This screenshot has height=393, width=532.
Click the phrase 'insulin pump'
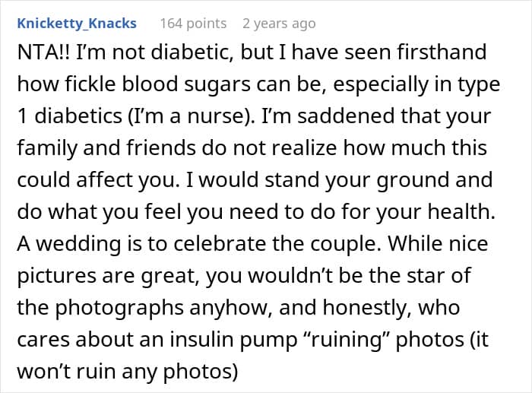click(233, 339)
